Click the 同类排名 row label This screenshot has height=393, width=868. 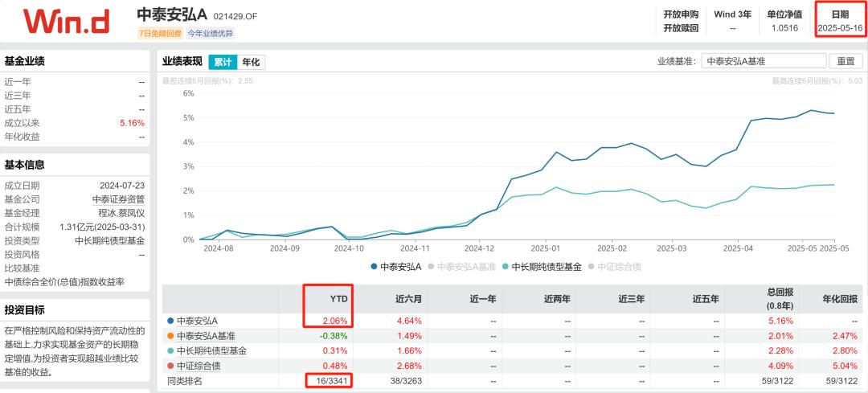coord(186,381)
